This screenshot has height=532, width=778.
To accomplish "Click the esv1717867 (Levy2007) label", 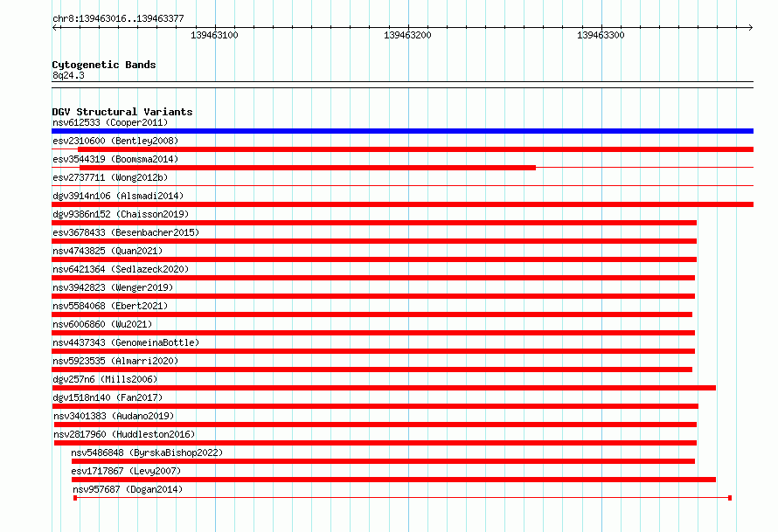I will click(126, 471).
